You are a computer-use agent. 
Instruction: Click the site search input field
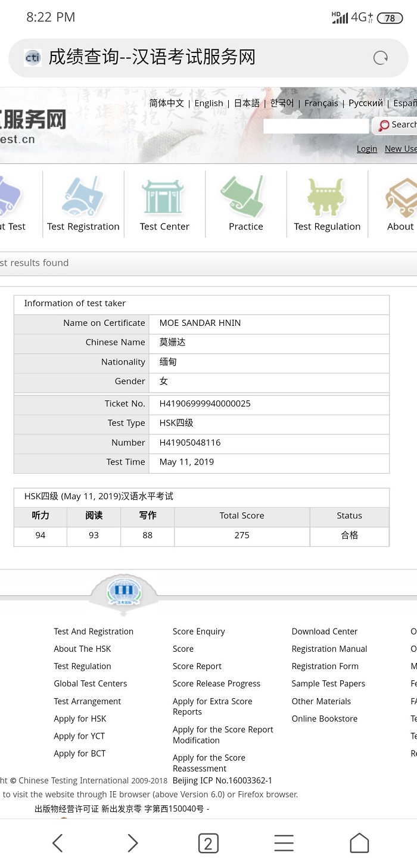tap(316, 126)
